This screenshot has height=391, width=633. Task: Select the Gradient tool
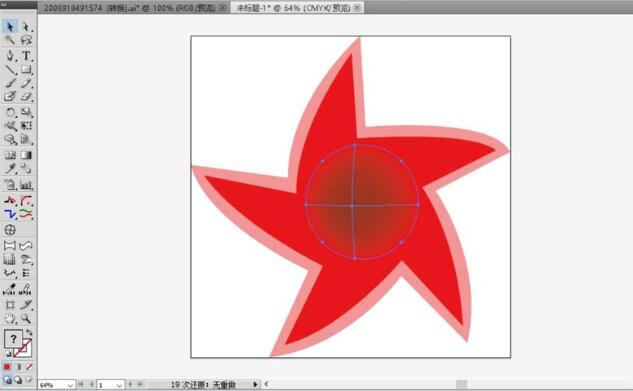coord(26,155)
